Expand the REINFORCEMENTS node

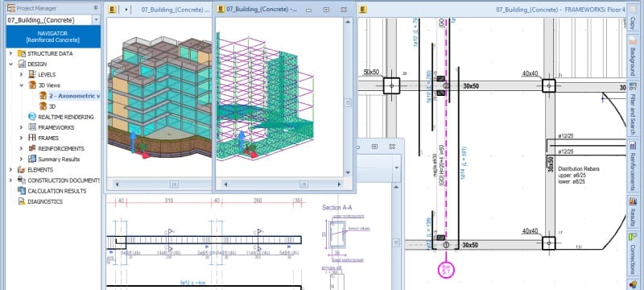pyautogui.click(x=22, y=149)
